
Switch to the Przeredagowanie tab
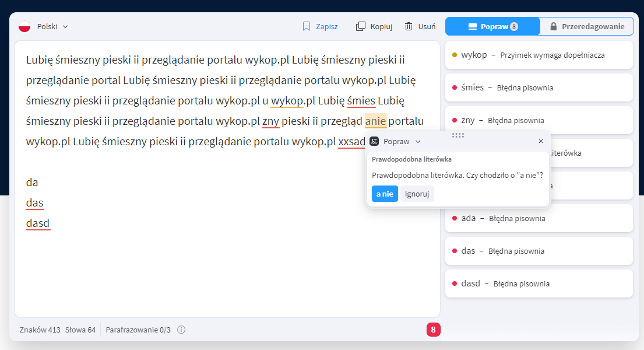(586, 26)
